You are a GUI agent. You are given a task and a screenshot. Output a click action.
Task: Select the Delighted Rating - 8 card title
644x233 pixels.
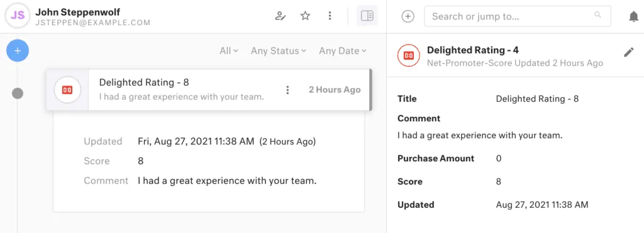coord(144,82)
